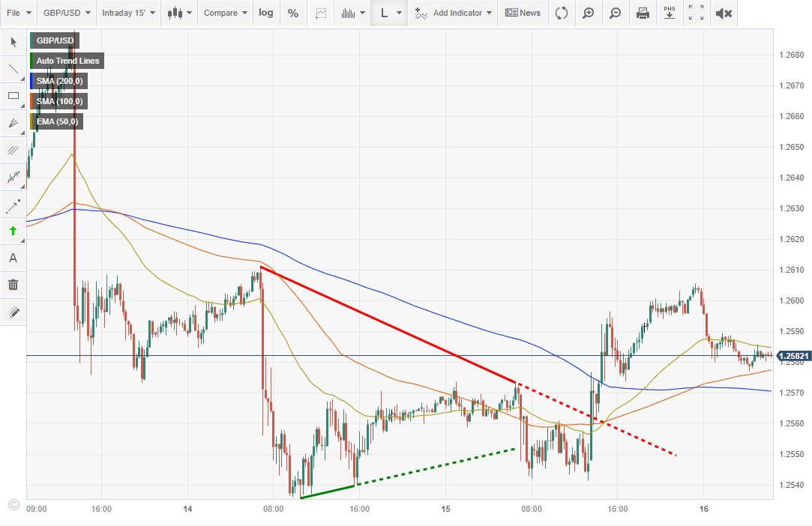Zoom out with magnifier minus icon
This screenshot has height=526, width=812.
(x=616, y=13)
